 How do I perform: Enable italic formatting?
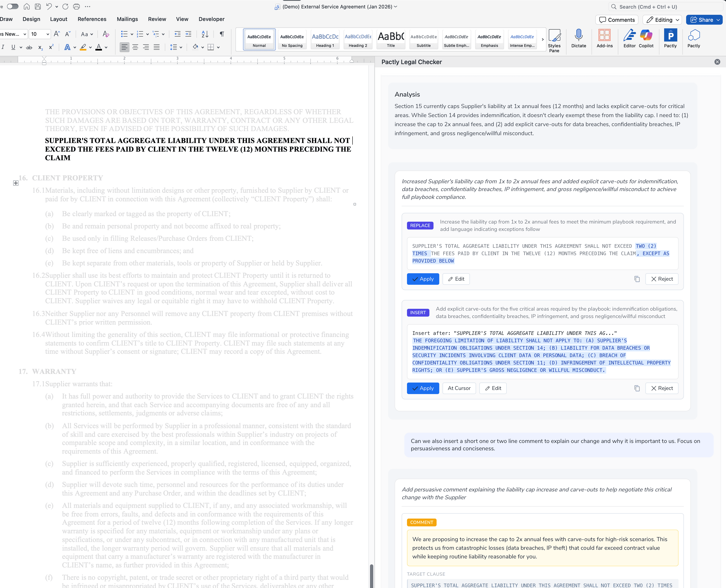pyautogui.click(x=3, y=47)
